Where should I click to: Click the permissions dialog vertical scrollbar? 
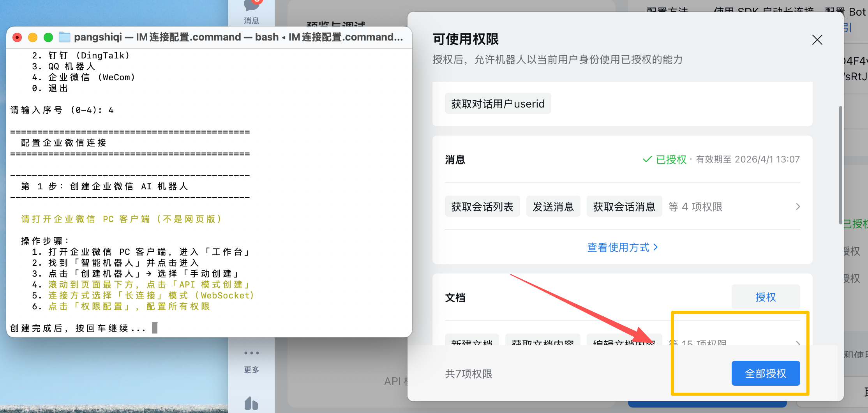[x=840, y=164]
